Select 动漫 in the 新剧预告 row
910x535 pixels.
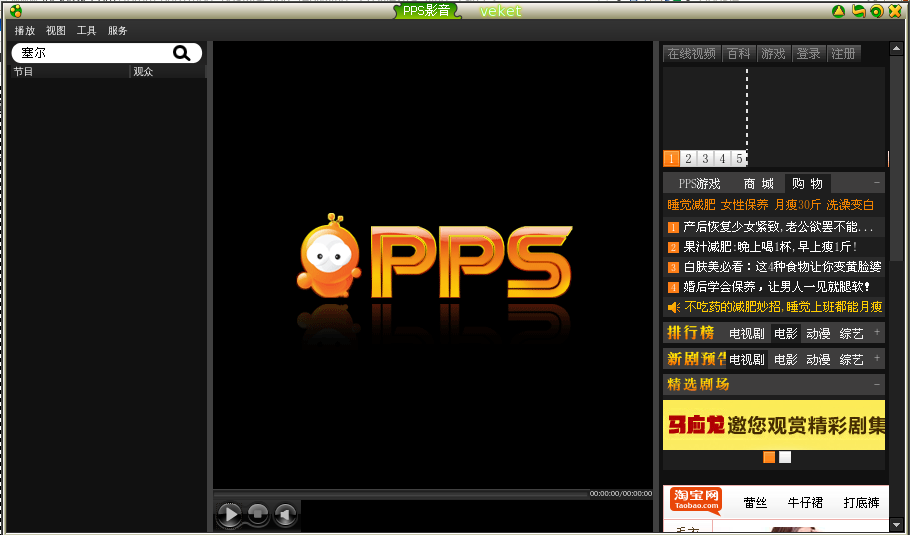818,360
